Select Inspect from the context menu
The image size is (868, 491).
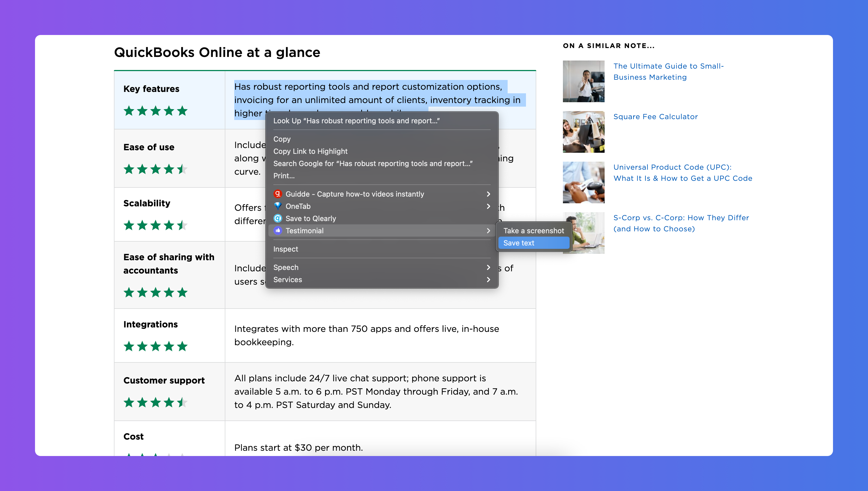tap(381, 249)
